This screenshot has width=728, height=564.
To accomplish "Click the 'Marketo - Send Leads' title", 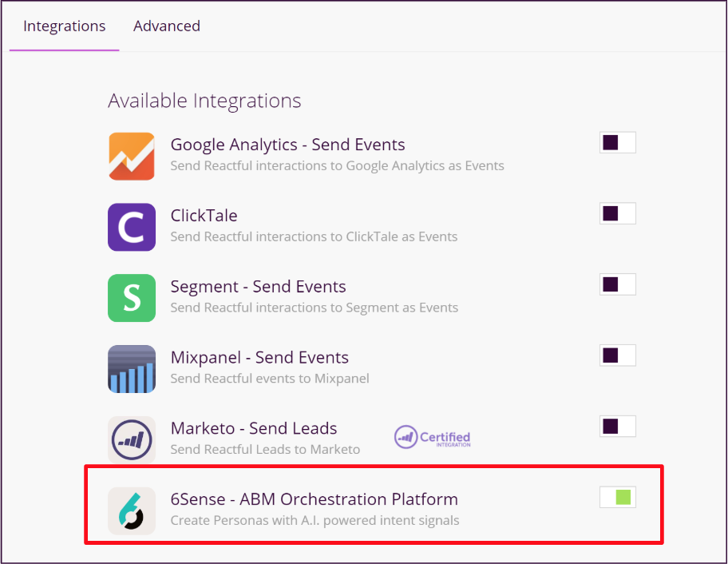I will tap(254, 428).
